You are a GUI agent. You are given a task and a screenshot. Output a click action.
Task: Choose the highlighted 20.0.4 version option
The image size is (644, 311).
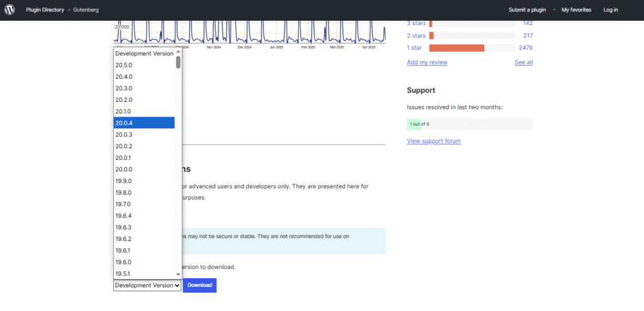[x=144, y=123]
